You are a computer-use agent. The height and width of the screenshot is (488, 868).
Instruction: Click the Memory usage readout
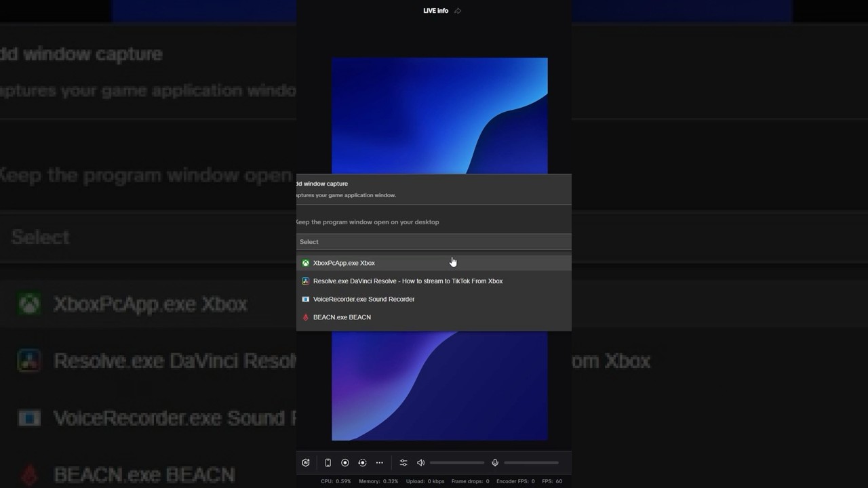(378, 481)
